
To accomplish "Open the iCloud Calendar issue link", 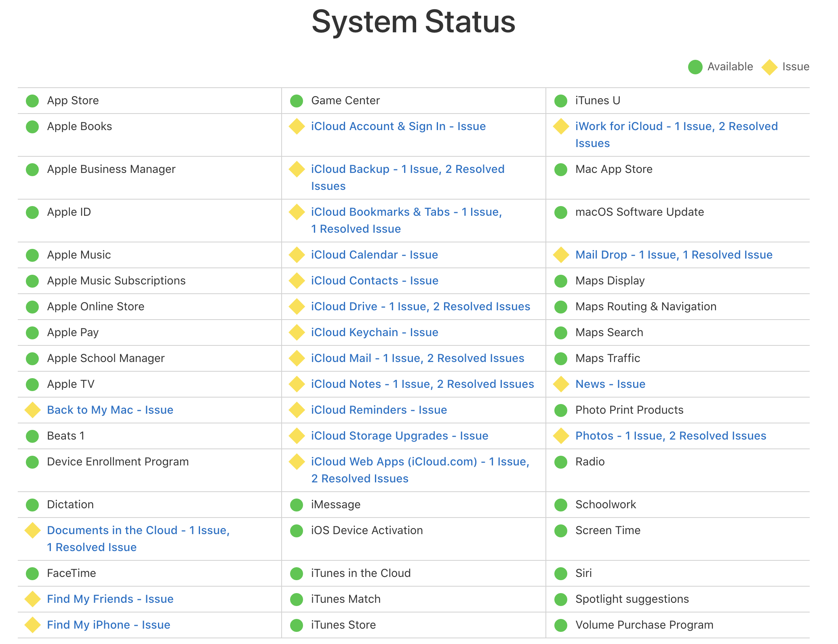I will click(x=375, y=255).
